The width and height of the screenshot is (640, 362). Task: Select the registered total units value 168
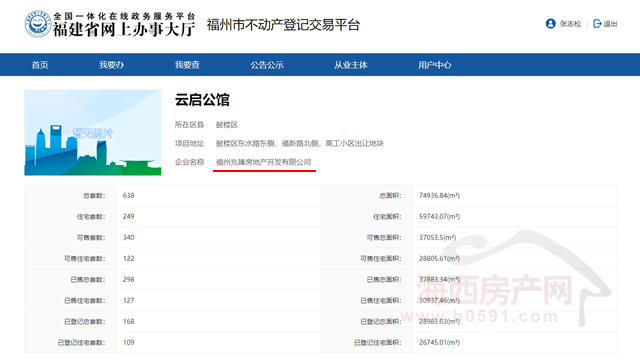click(x=129, y=322)
